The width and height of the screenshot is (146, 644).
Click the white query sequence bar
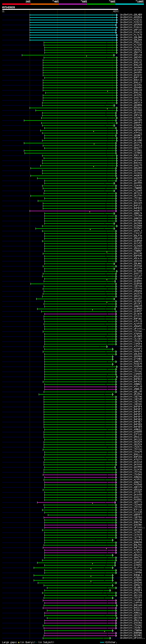[60, 10]
